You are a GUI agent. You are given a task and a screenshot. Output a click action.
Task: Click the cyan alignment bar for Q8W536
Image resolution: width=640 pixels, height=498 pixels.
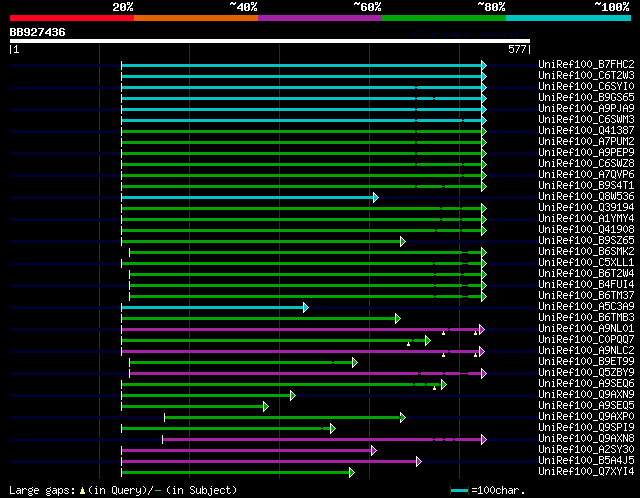pyautogui.click(x=247, y=198)
